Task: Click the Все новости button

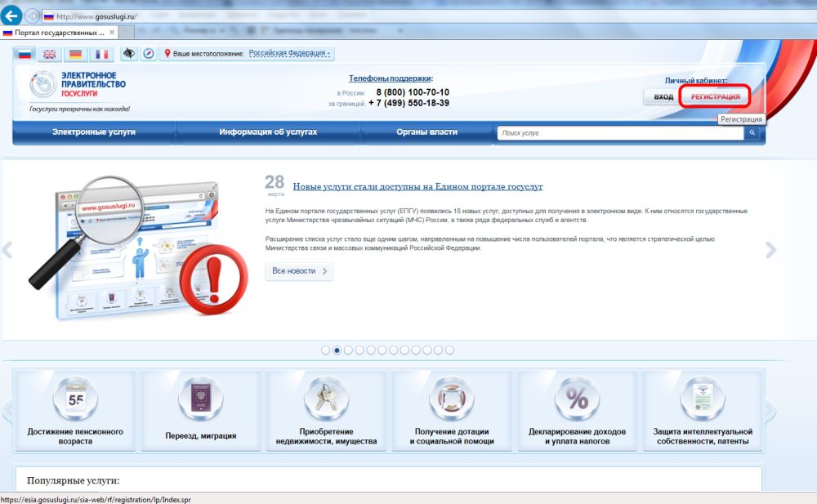Action: coord(299,271)
